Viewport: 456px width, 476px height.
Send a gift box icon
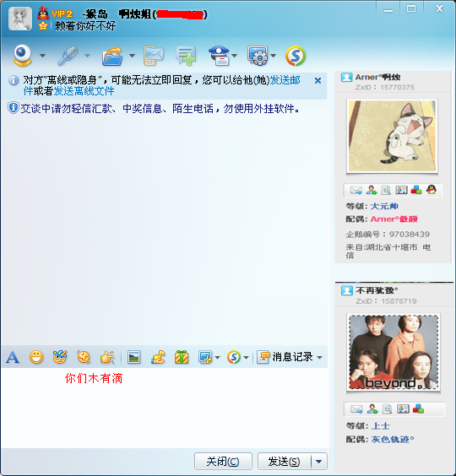pos(182,357)
